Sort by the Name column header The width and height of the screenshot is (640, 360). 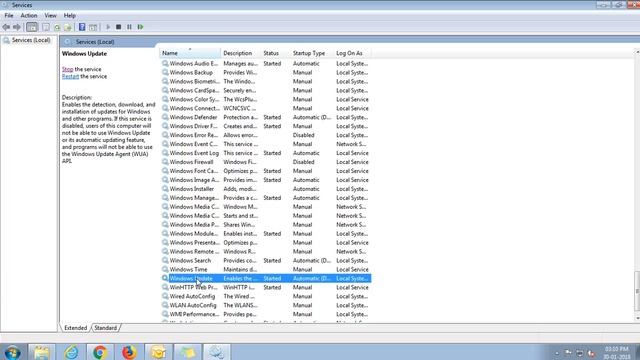(x=190, y=53)
